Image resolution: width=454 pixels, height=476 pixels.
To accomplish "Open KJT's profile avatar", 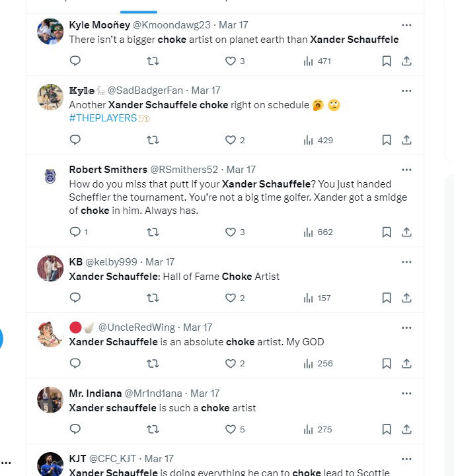I will (50, 463).
